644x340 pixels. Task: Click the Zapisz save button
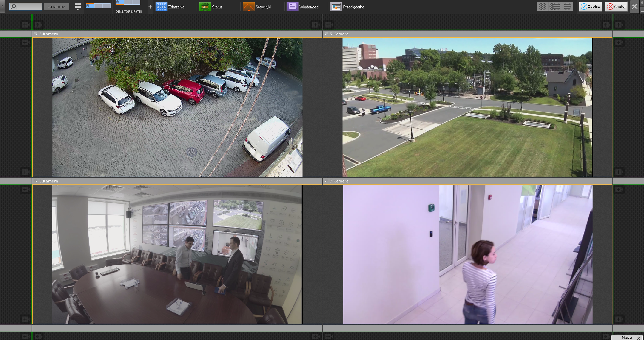pos(590,6)
